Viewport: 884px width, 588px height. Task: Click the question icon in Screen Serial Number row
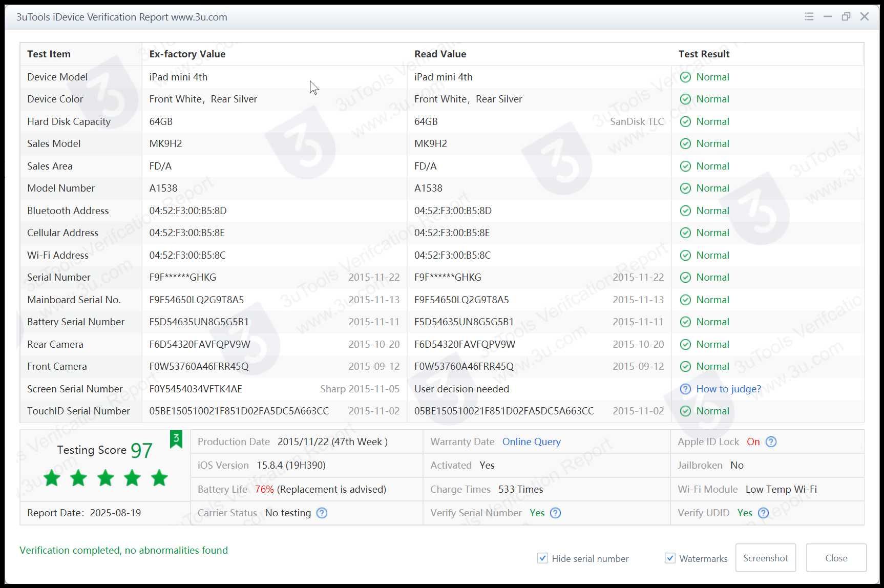pyautogui.click(x=685, y=389)
